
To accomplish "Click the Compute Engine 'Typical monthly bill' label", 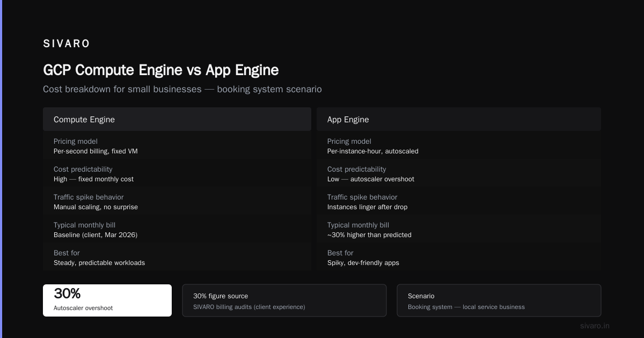I will (x=85, y=225).
